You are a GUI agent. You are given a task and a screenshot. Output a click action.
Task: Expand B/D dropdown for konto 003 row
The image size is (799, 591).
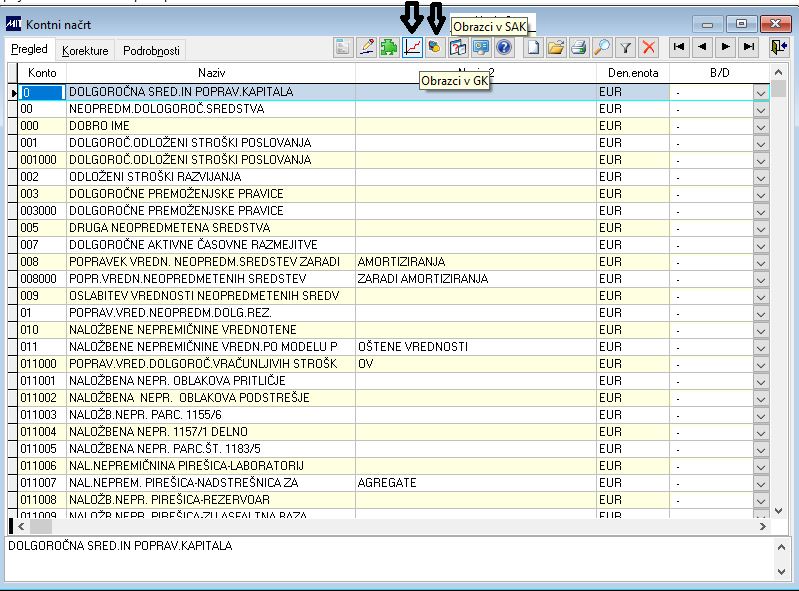point(760,194)
